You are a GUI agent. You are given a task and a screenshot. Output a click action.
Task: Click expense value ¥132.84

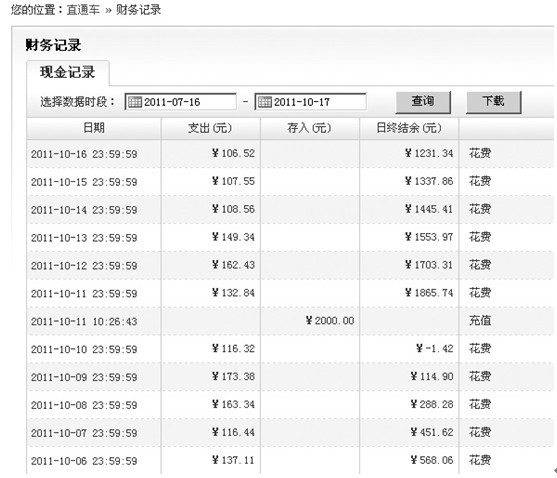pos(233,293)
